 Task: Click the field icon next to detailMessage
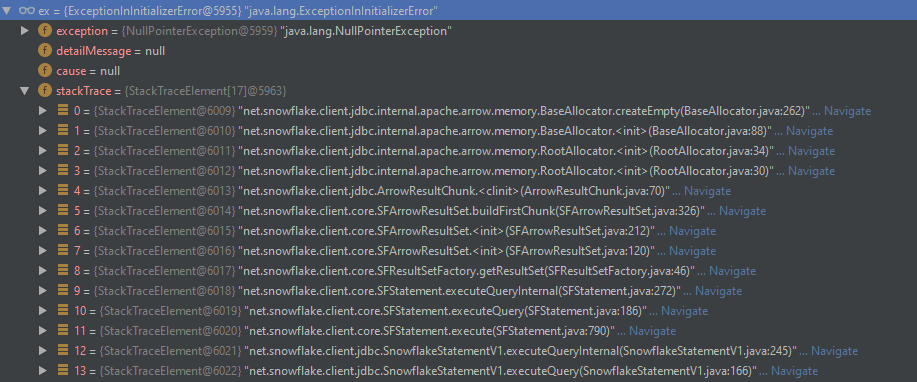45,51
